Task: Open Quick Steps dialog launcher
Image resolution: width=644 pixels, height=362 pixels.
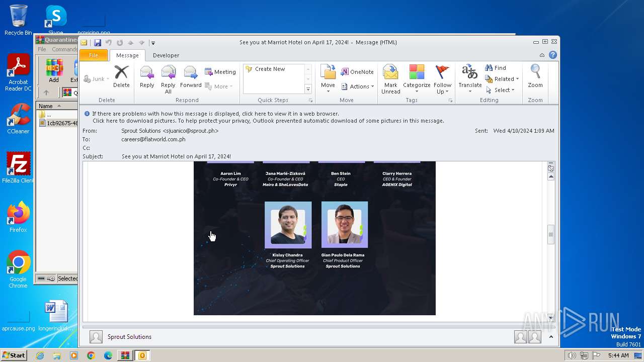Action: pyautogui.click(x=310, y=101)
